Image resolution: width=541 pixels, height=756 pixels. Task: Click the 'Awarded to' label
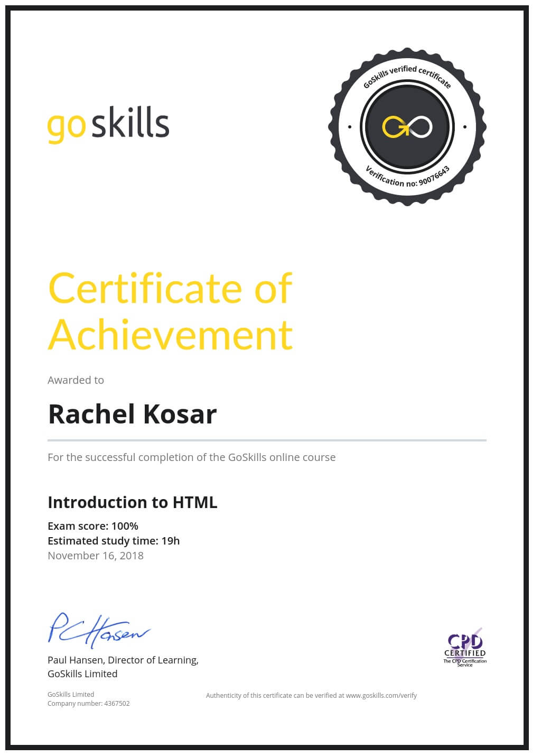[76, 380]
